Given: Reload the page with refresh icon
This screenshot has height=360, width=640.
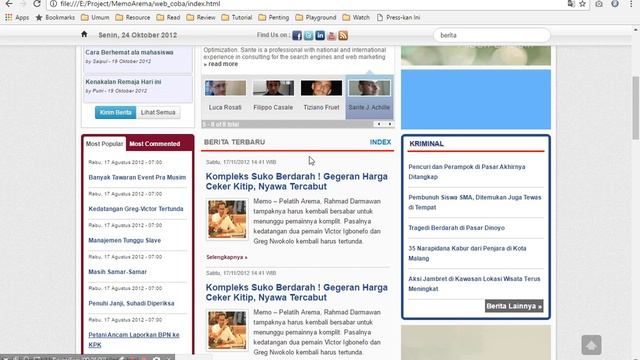Looking at the screenshot, I should 37,4.
